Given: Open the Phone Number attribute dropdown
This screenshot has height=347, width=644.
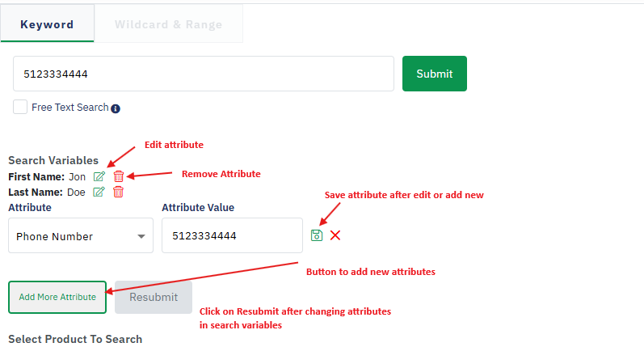Looking at the screenshot, I should click(80, 236).
